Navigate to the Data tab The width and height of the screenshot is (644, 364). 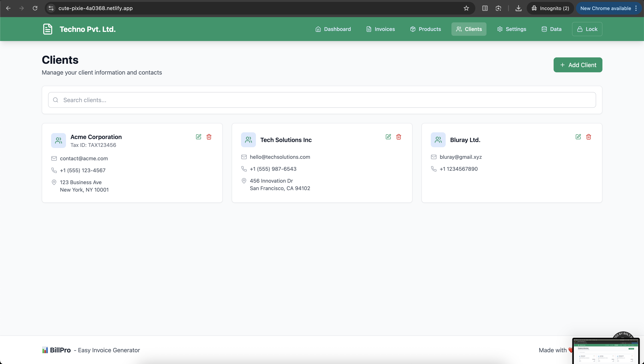(x=552, y=29)
